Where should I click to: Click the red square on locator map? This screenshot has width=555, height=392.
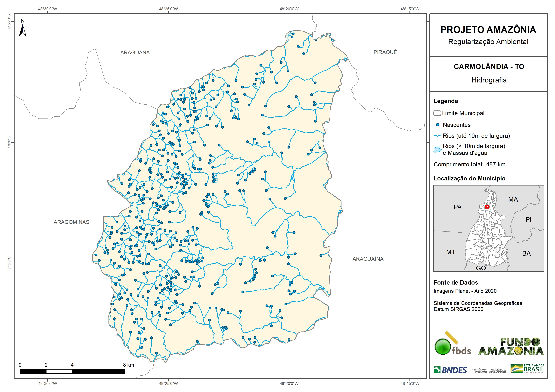pyautogui.click(x=487, y=207)
